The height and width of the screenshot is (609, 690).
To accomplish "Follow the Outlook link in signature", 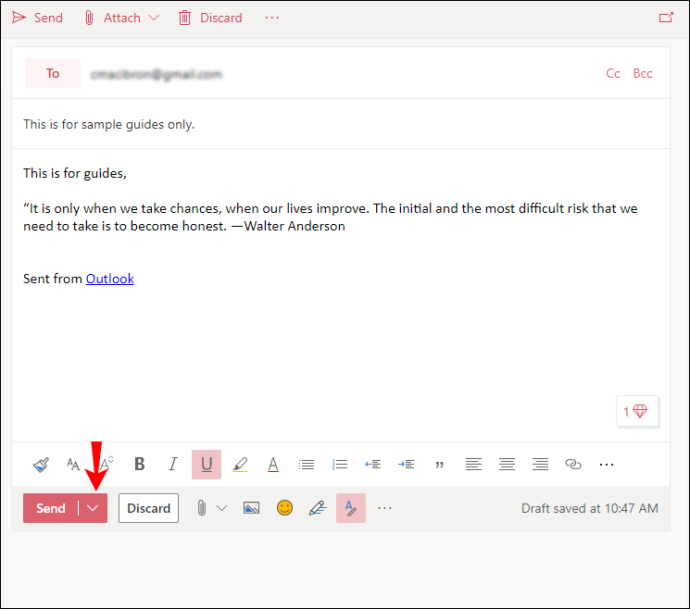I will pyautogui.click(x=110, y=279).
